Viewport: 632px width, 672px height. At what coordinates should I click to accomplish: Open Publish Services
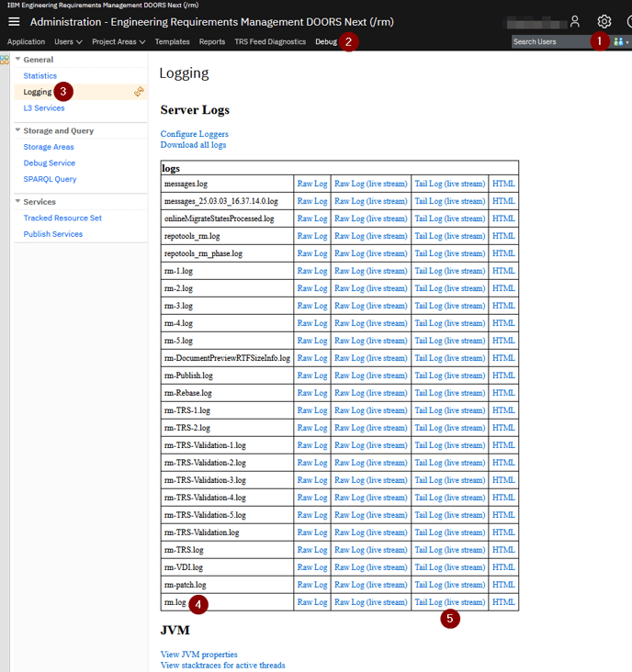(x=52, y=234)
